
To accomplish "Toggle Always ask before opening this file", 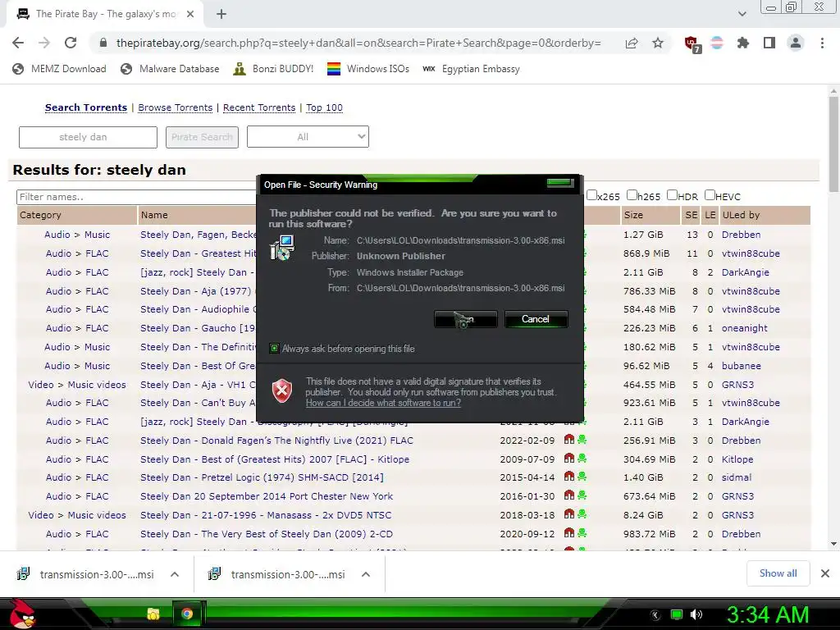I will pyautogui.click(x=274, y=348).
